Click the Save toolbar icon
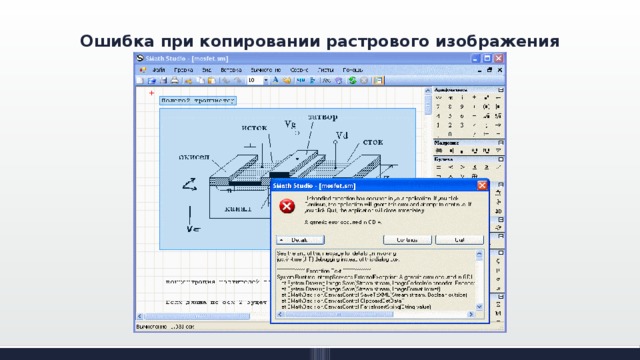640x360 pixels. tap(163, 81)
